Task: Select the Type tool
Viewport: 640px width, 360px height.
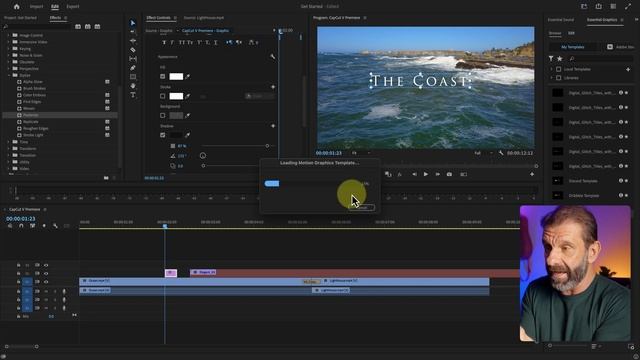Action: [133, 95]
